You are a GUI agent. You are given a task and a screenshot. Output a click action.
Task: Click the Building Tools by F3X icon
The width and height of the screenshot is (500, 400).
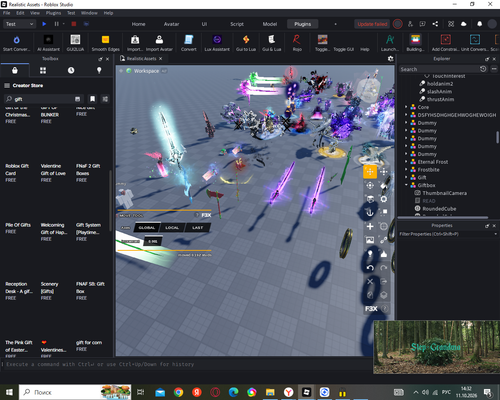415,40
